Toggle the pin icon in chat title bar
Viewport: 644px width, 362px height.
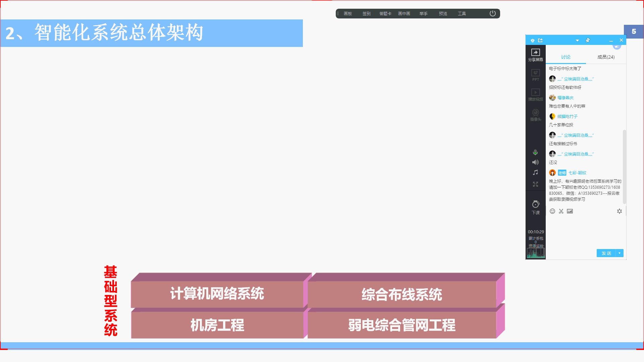click(x=588, y=40)
